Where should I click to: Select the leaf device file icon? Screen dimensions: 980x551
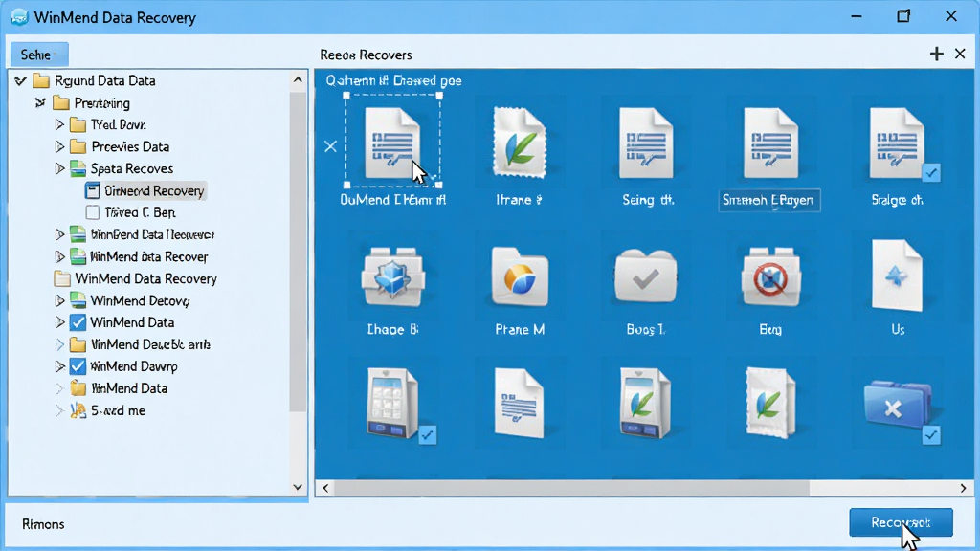(x=646, y=403)
